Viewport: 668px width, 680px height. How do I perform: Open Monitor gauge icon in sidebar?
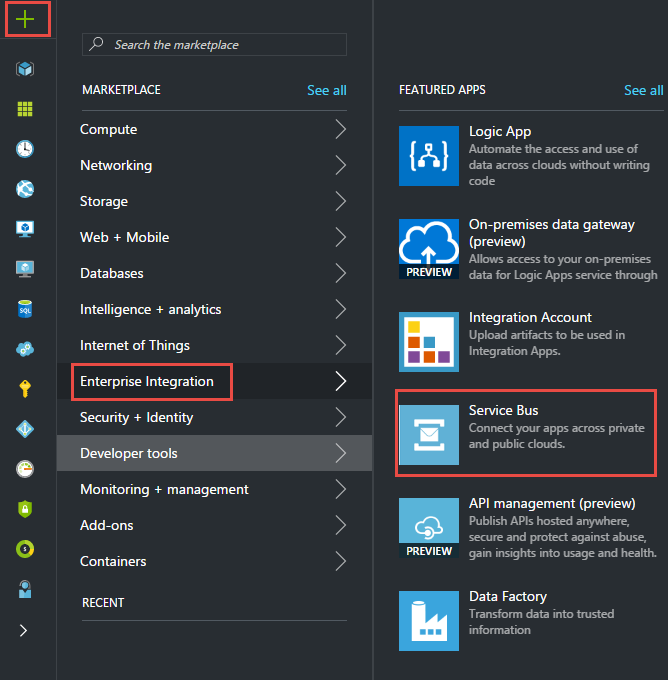coord(25,469)
